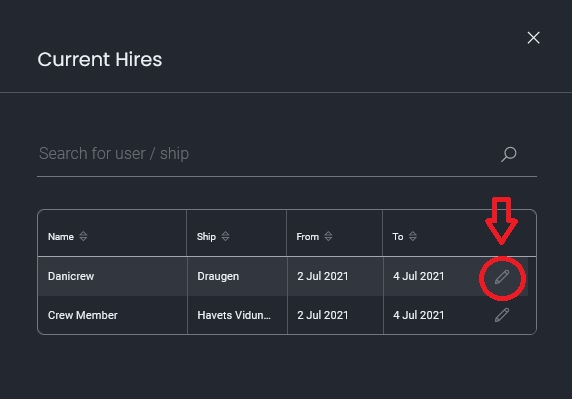Select Crew Member's To date 4 Jul 2021
572x399 pixels.
(x=418, y=315)
